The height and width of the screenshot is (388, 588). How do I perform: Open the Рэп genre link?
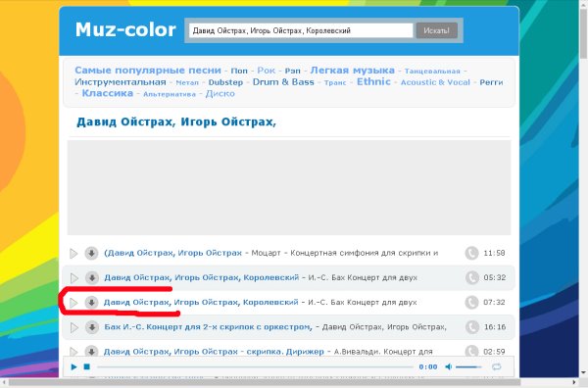(x=292, y=71)
